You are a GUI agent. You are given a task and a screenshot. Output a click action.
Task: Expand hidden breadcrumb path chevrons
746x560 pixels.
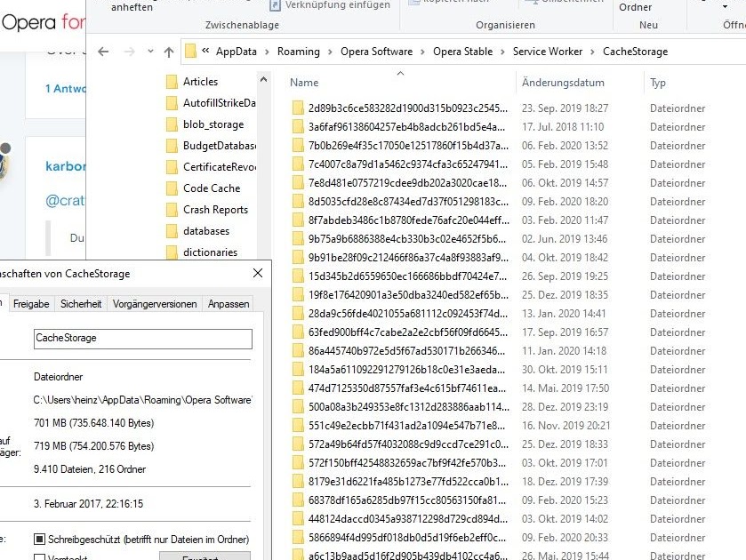point(205,51)
